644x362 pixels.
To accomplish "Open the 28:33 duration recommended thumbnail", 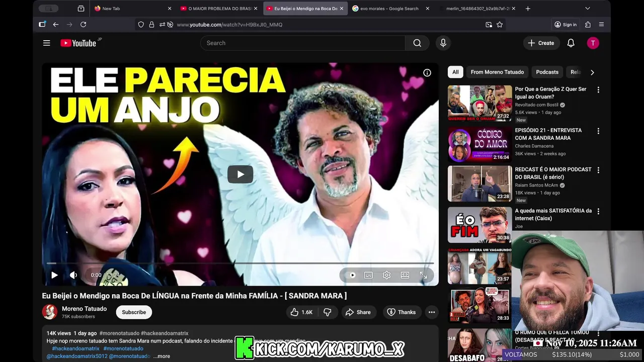I will pos(480,306).
